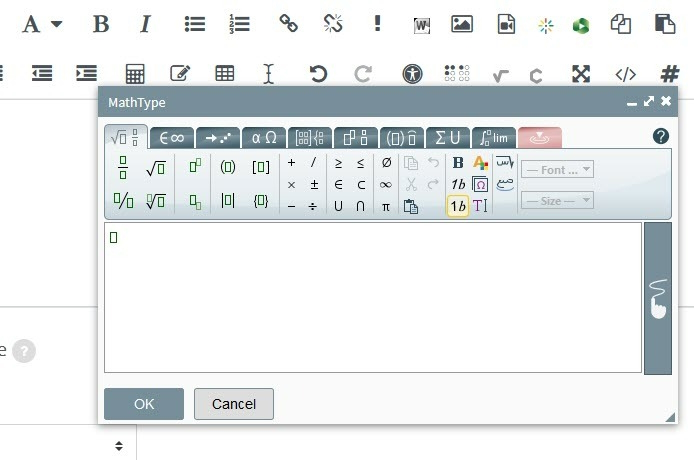This screenshot has height=460, width=694.
Task: Click the insert link icon
Action: [x=289, y=23]
